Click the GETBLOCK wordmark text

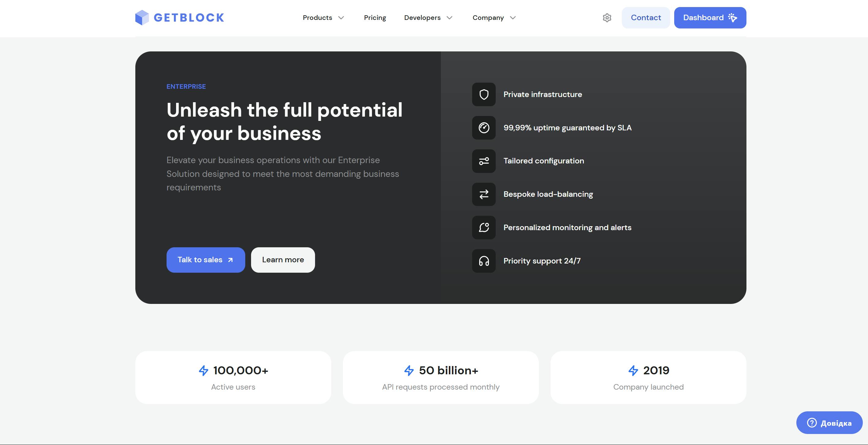pos(189,18)
